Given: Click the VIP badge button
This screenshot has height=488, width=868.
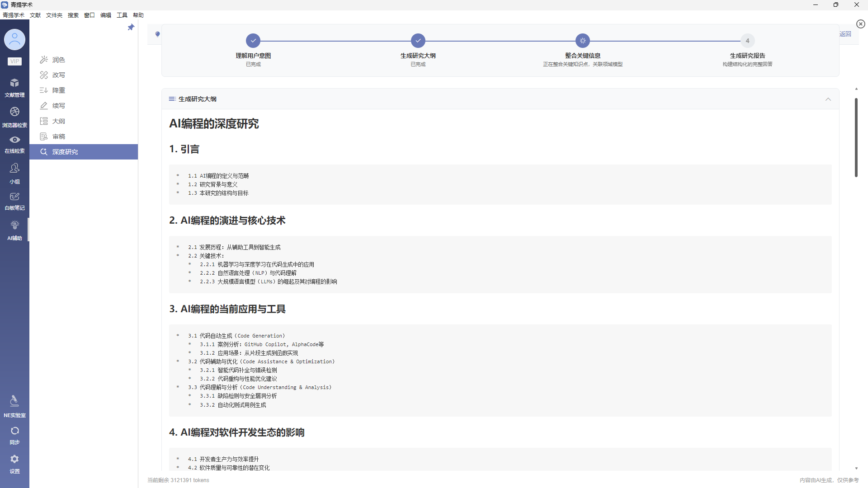Looking at the screenshot, I should (14, 61).
